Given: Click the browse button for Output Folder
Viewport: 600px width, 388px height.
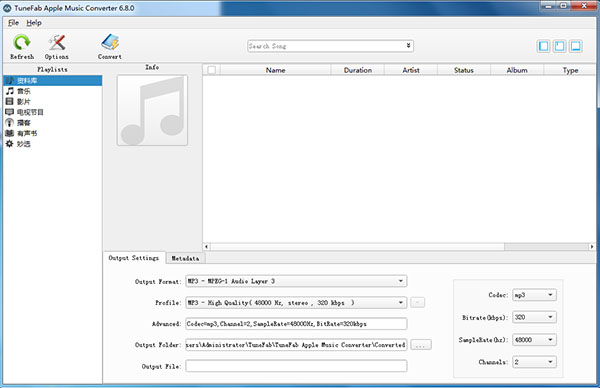Looking at the screenshot, I should 421,345.
